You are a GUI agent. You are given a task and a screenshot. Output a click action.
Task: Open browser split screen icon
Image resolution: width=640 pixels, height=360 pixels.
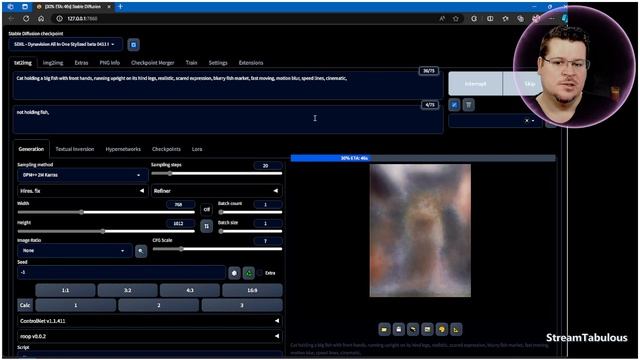pos(490,19)
